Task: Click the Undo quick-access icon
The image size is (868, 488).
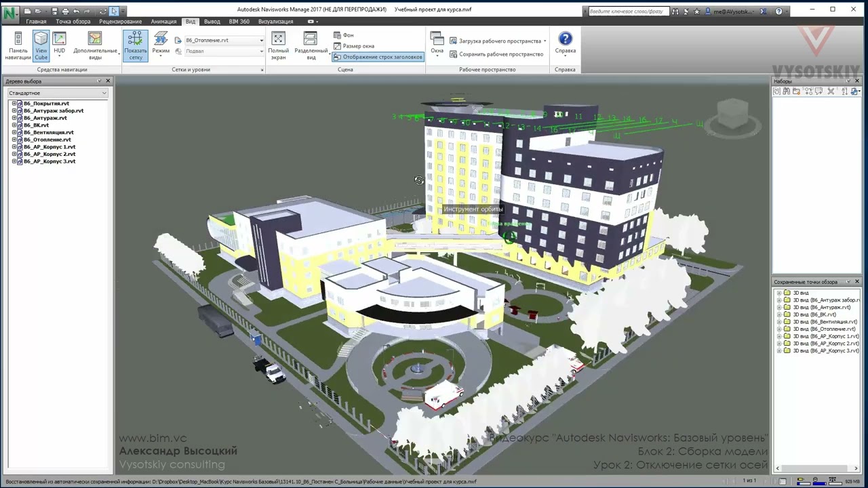Action: point(76,11)
